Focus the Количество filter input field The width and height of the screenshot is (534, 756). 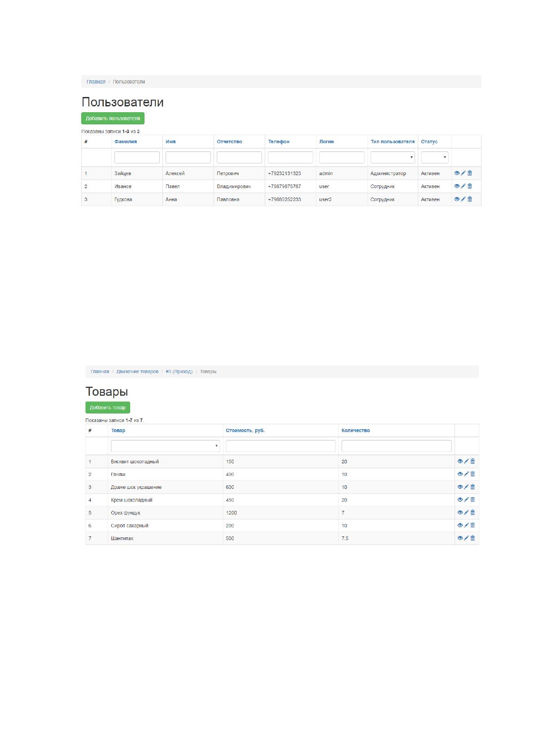tap(397, 446)
